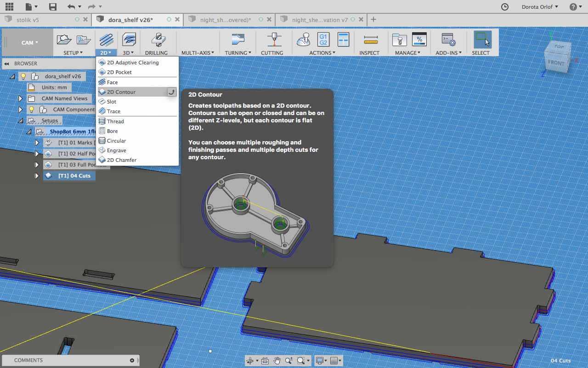Click the Save icon in top bar
Screen dimensions: 588x368
53,7
